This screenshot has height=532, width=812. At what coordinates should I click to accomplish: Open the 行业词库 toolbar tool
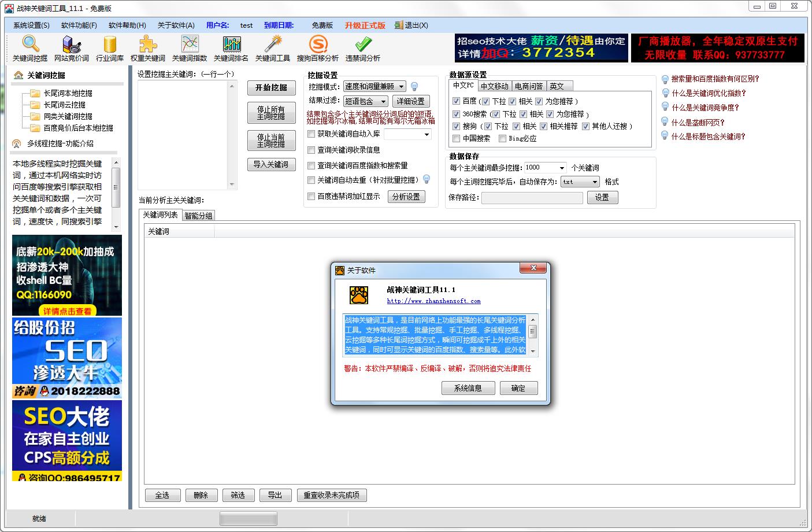[x=110, y=49]
